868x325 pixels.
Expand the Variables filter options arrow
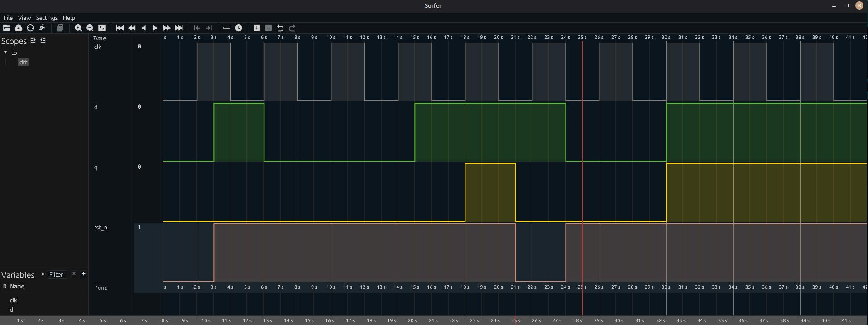point(43,274)
